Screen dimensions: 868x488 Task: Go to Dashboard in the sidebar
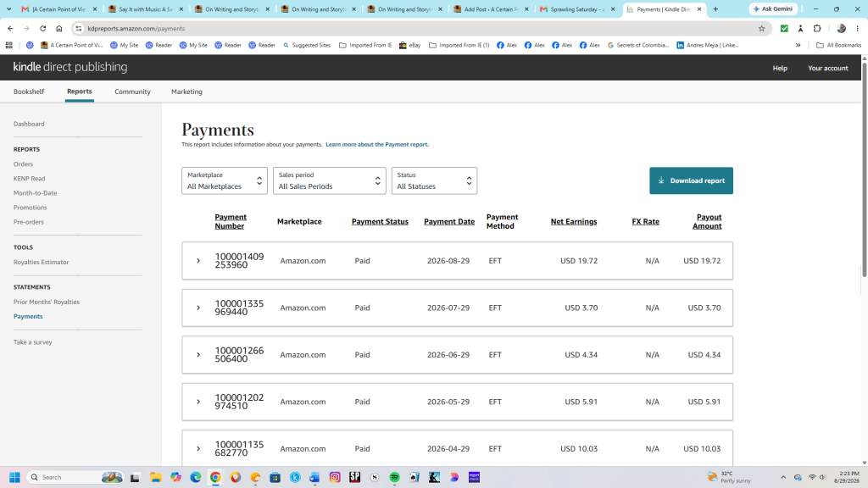pos(29,124)
